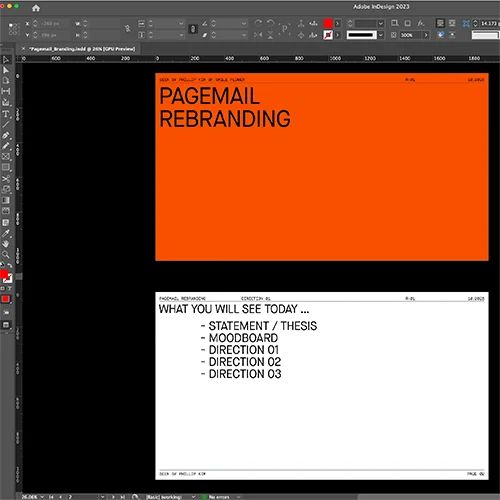This screenshot has height=500, width=500.
Task: Select the Selection tool arrow
Action: tap(6, 60)
